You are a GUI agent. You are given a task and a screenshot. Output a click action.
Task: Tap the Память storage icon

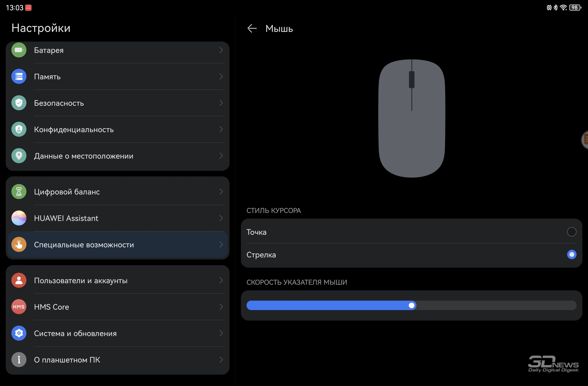pos(19,77)
